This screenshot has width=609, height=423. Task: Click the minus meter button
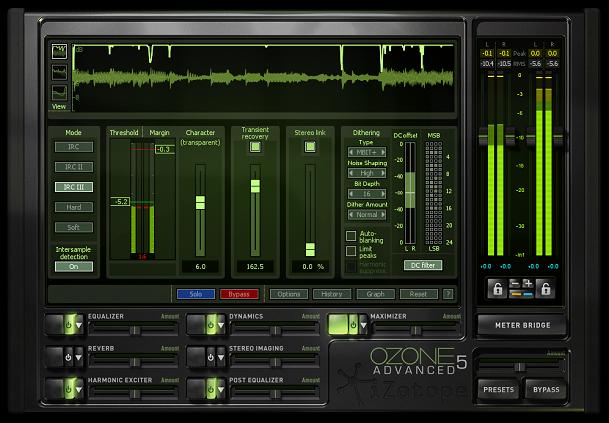pos(515,284)
